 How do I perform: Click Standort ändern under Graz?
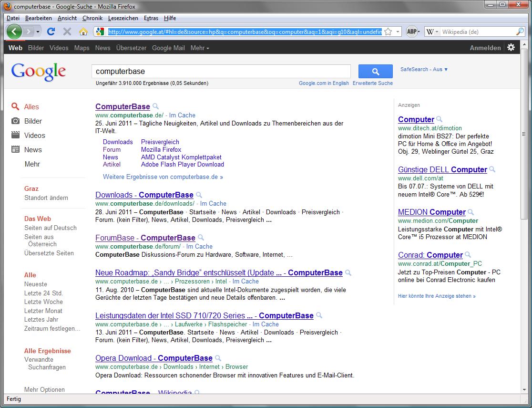coord(46,198)
